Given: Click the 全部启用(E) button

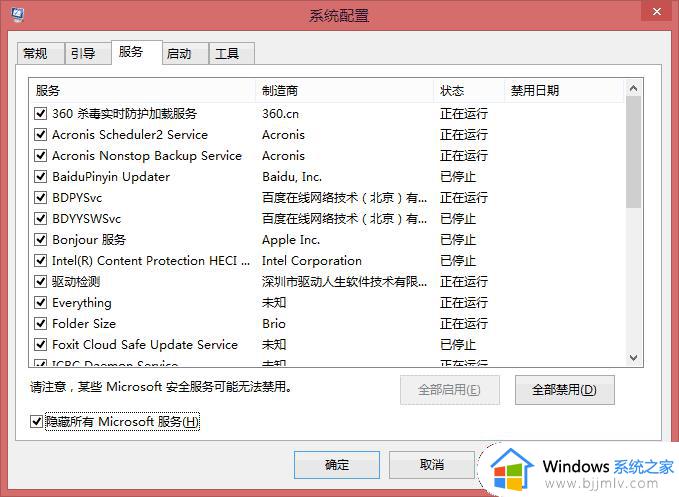Looking at the screenshot, I should (x=449, y=390).
